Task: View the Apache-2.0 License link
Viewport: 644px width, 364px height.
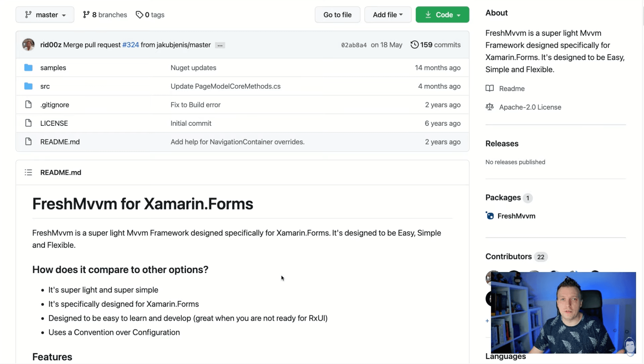Action: tap(530, 107)
